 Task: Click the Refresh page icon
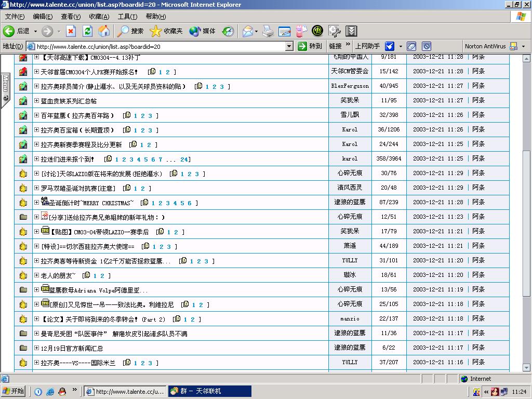click(x=87, y=31)
